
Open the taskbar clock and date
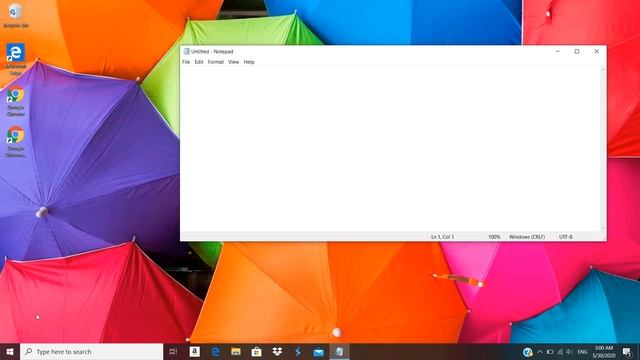point(604,352)
